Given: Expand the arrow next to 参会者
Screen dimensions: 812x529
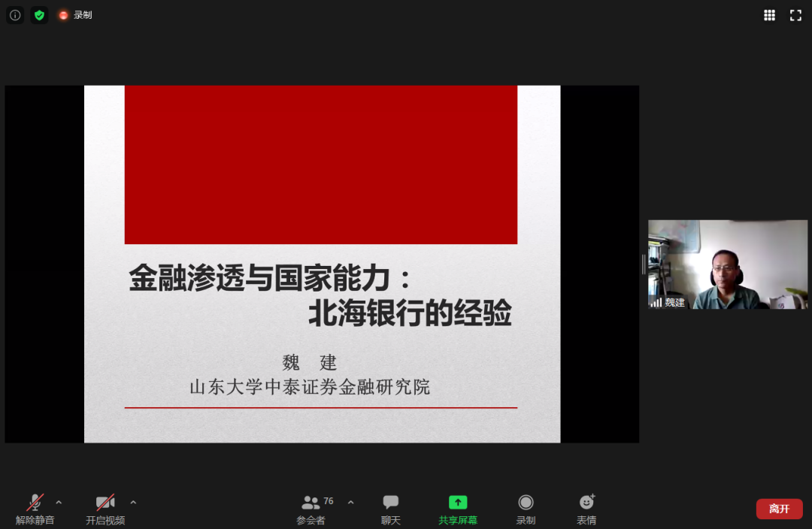Looking at the screenshot, I should (x=350, y=502).
